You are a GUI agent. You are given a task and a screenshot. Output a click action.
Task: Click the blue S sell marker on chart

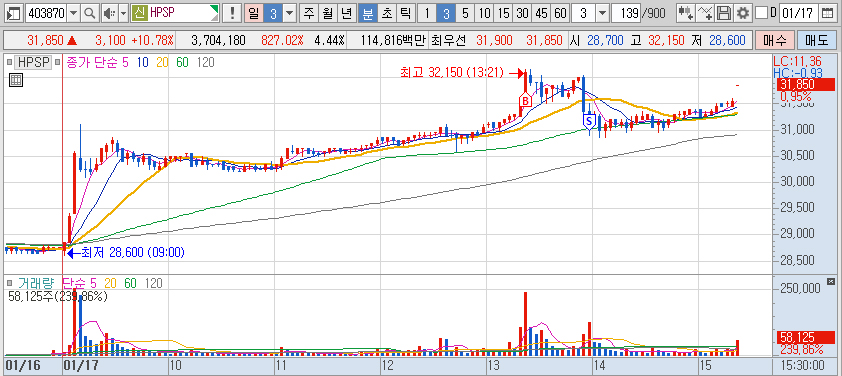590,121
